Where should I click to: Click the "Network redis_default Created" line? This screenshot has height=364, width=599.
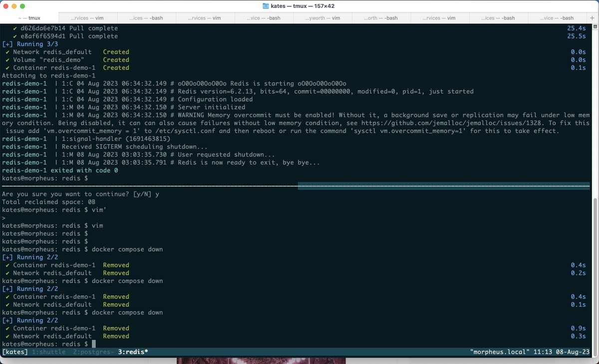point(67,52)
